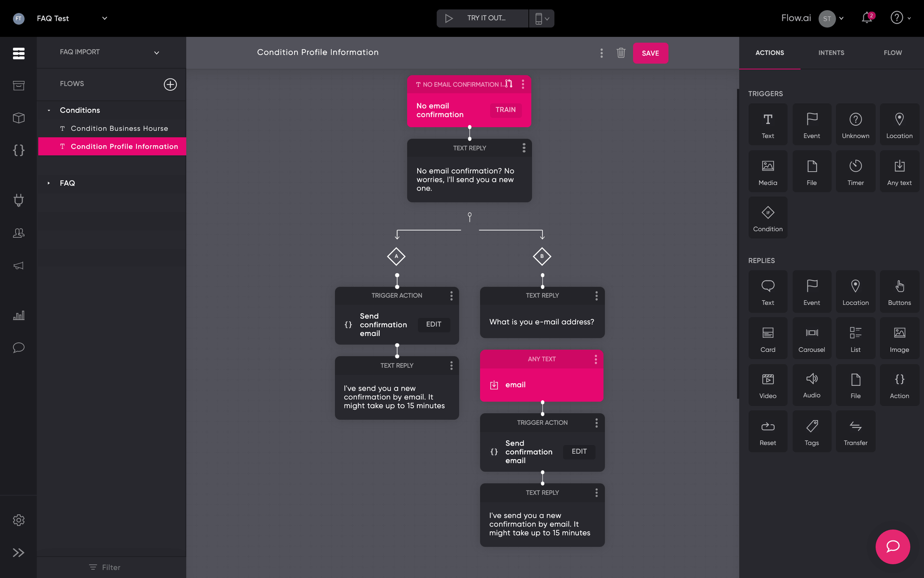The image size is (924, 578).
Task: Switch to the FLOW tab
Action: pyautogui.click(x=892, y=53)
